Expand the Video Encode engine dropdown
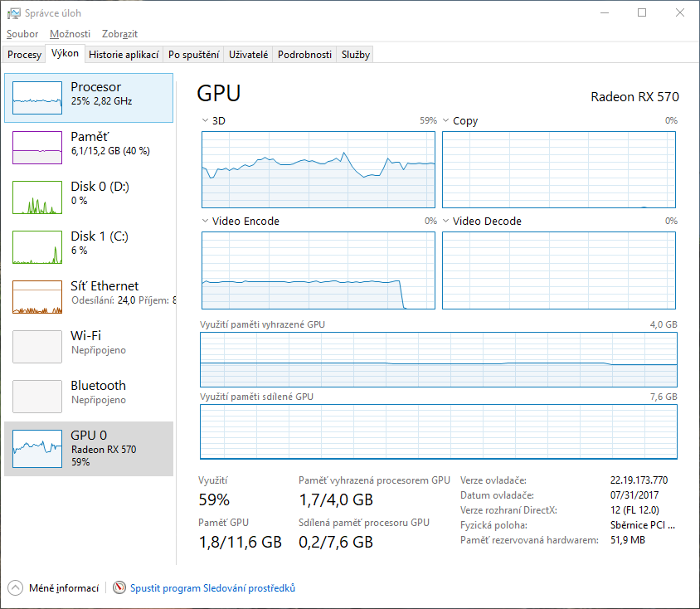Viewport: 700px width, 609px height. pyautogui.click(x=206, y=222)
